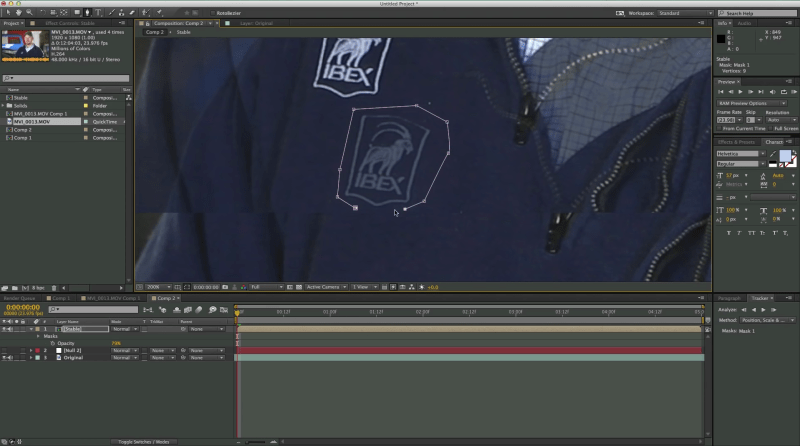The width and height of the screenshot is (800, 446).
Task: Check the From Current Time checkbox
Action: [719, 129]
